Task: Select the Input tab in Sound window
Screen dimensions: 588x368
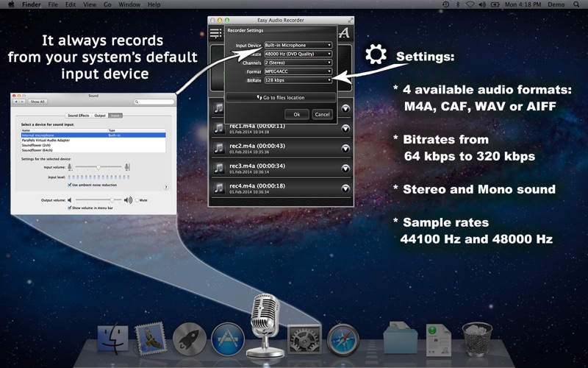Action: point(115,116)
